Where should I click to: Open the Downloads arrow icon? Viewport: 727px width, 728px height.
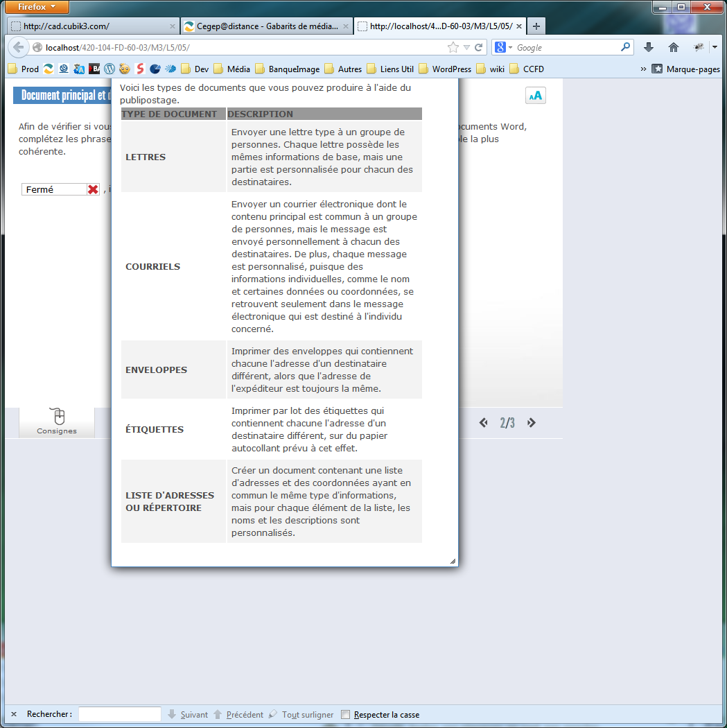click(x=649, y=48)
